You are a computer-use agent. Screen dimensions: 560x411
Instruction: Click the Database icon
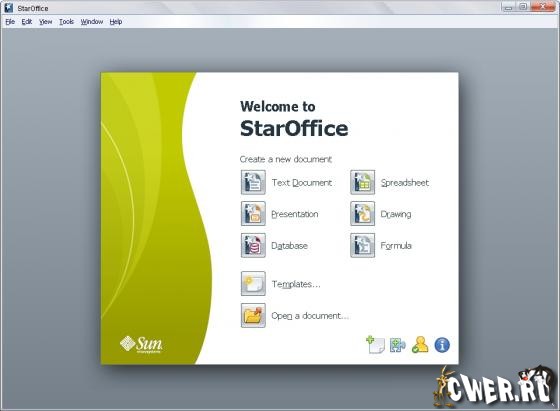(x=253, y=245)
